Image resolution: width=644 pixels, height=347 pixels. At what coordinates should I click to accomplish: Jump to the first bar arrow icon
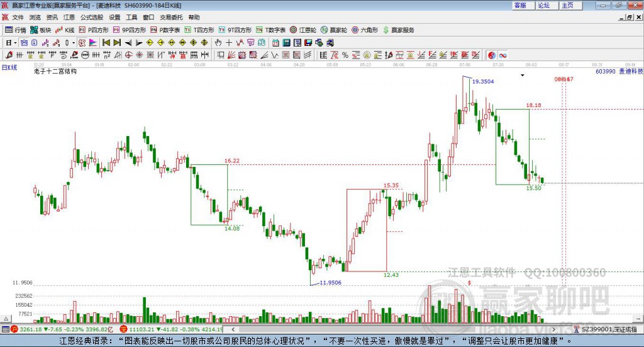tap(106, 42)
